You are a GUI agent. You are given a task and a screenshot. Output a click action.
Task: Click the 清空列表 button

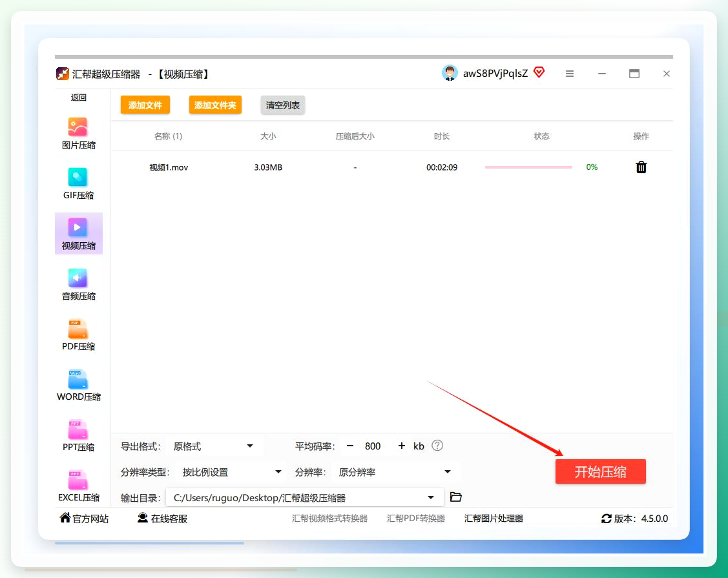click(283, 105)
